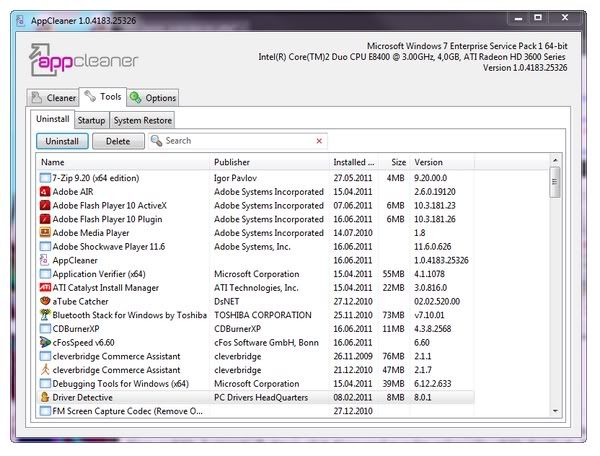This screenshot has width=600, height=456.
Task: Click version "4.3.8.2568" cell
Action: tap(432, 329)
